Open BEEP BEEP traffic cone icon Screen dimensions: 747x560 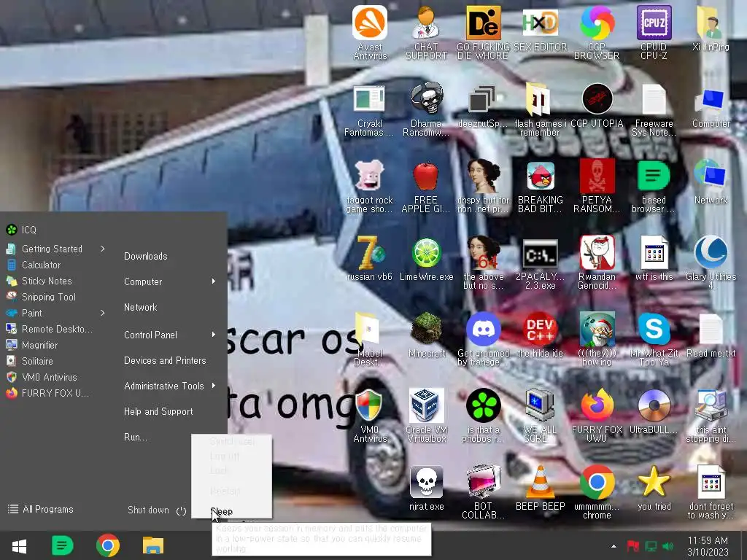[x=540, y=489]
